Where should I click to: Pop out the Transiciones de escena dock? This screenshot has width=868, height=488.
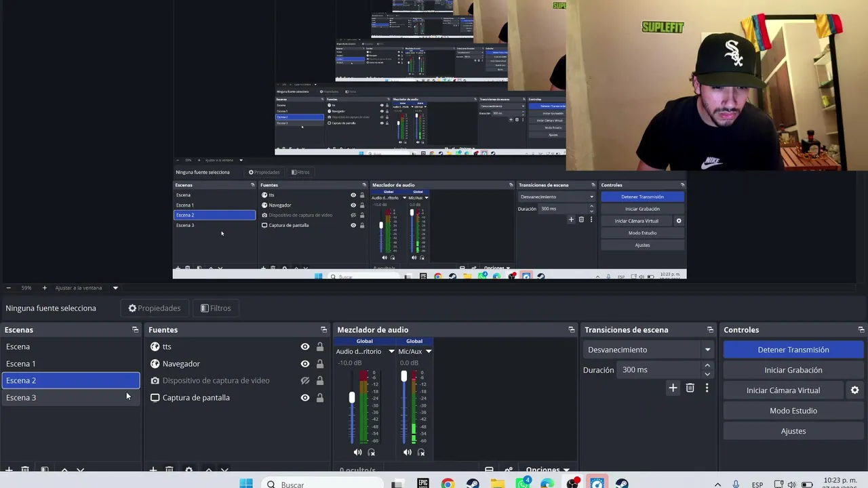(x=710, y=330)
